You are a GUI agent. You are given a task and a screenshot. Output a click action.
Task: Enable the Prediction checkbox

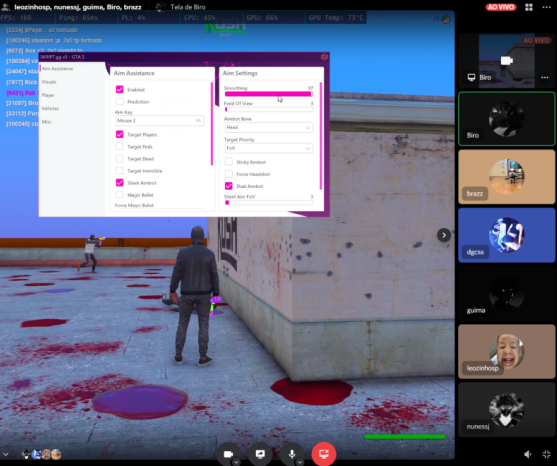(x=119, y=102)
